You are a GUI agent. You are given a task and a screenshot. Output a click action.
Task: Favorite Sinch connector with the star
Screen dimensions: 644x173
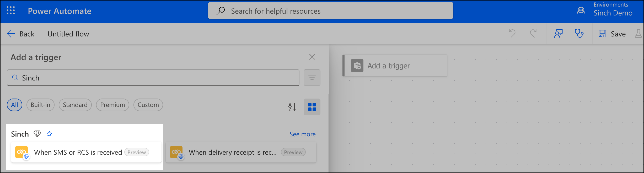pyautogui.click(x=49, y=134)
